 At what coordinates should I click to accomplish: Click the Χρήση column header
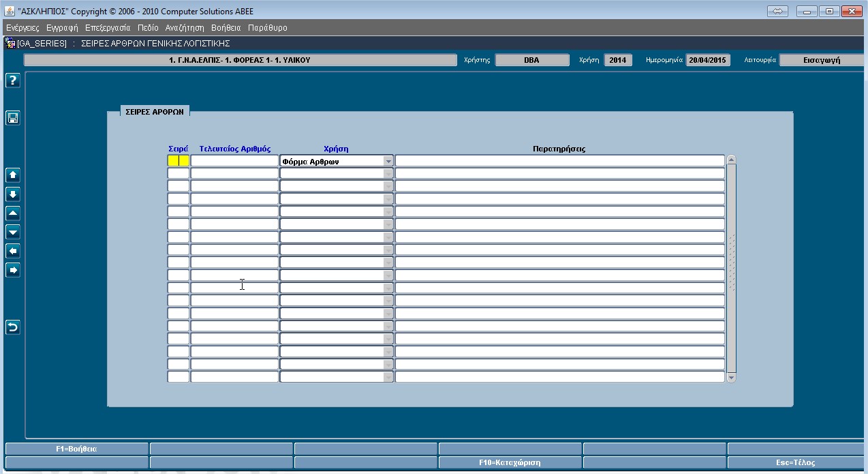tap(336, 149)
